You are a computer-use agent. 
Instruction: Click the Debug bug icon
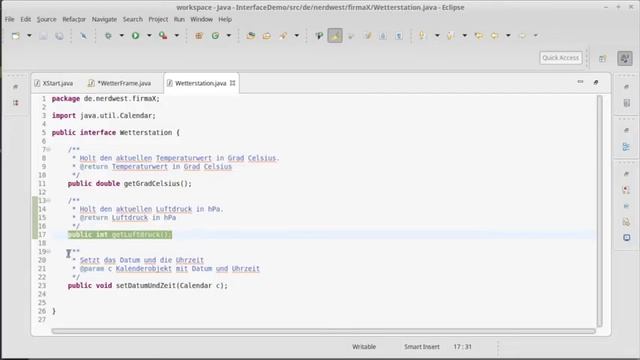(108, 36)
